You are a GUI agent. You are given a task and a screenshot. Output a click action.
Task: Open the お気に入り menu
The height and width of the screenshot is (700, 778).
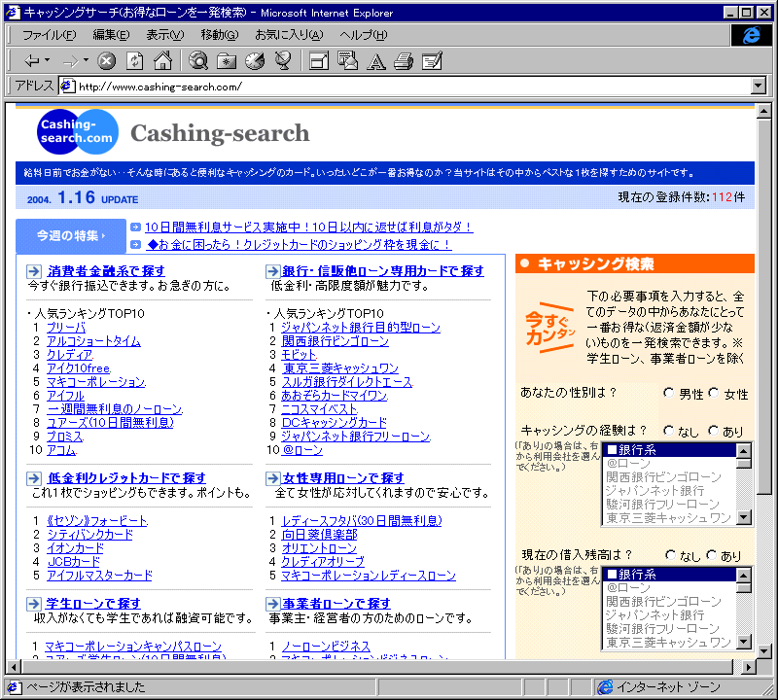(289, 35)
